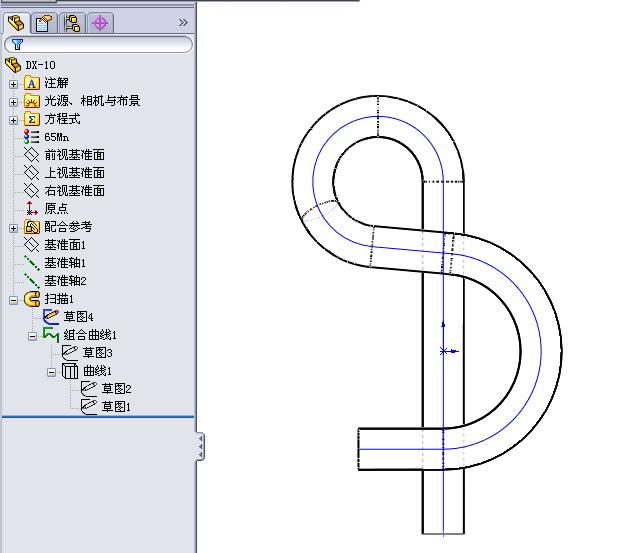Click the 65Mn material icon
Image resolution: width=621 pixels, height=553 pixels.
point(31,137)
